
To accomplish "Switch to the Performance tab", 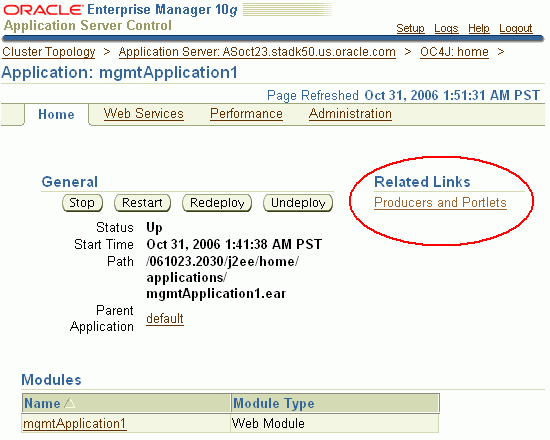I will pos(246,114).
